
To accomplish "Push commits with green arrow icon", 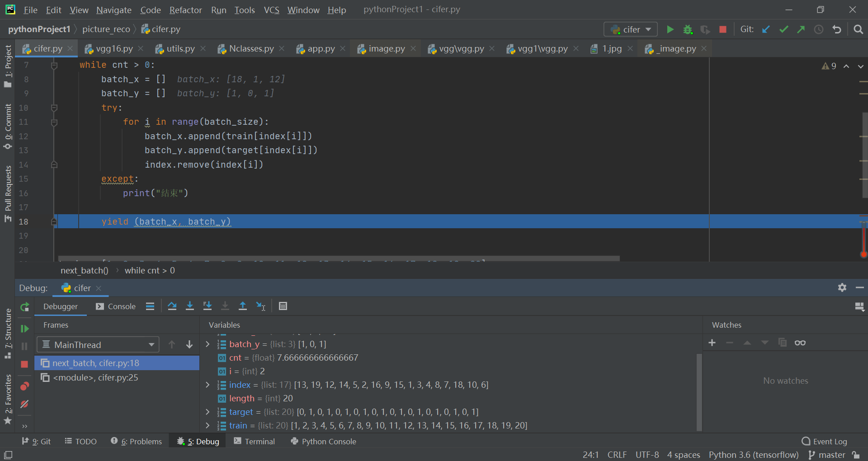I will coord(801,29).
